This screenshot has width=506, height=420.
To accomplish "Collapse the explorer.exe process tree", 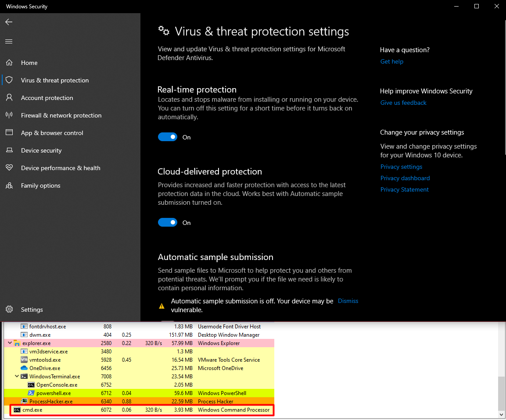I will 10,343.
